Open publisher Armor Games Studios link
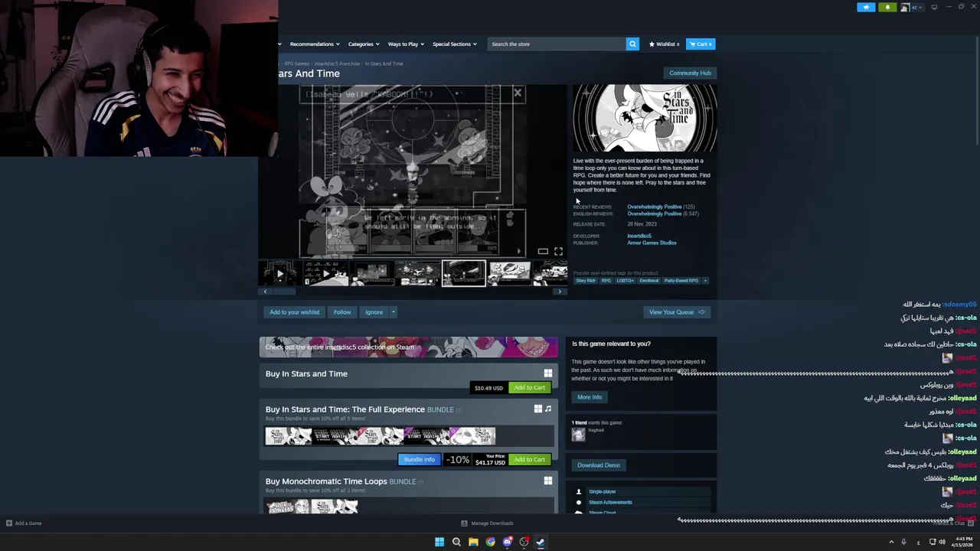Image resolution: width=980 pixels, height=551 pixels. click(652, 243)
